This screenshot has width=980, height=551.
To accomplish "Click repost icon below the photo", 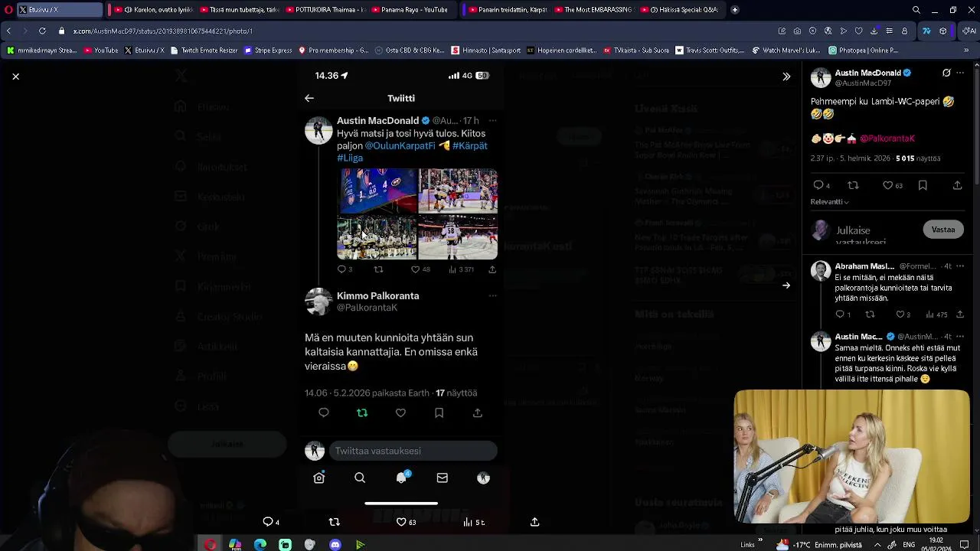I will pyautogui.click(x=334, y=522).
